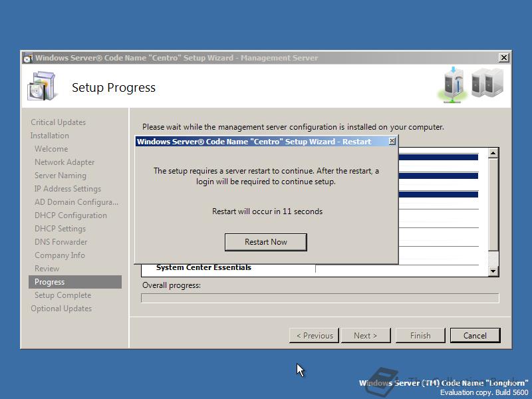Click the first component progress bar in the list
The height and width of the screenshot is (399, 532).
tap(438, 157)
